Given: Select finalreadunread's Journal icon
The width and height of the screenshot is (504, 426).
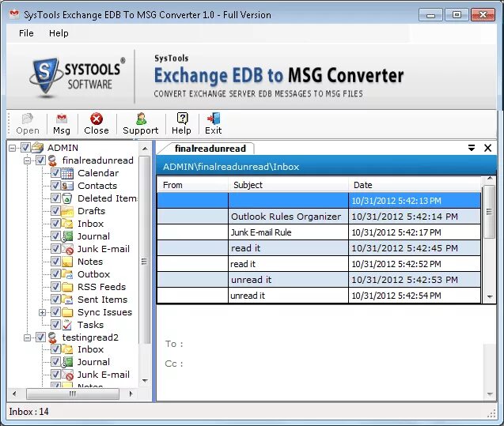Looking at the screenshot, I should pos(67,236).
